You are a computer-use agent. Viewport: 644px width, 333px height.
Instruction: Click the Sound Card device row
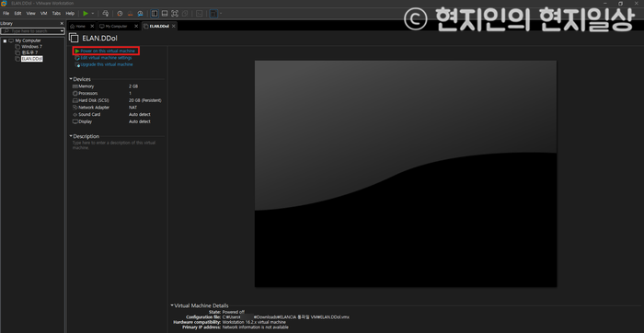click(x=118, y=115)
